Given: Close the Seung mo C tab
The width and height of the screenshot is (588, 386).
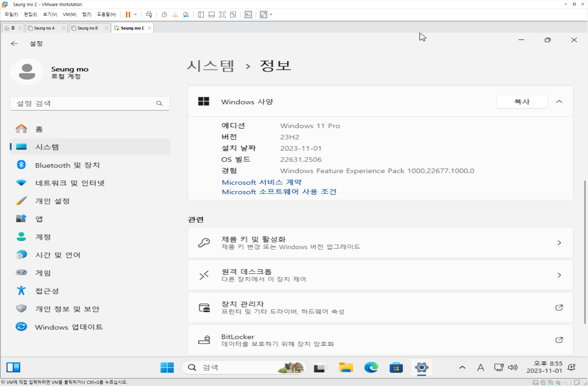Looking at the screenshot, I should [149, 28].
